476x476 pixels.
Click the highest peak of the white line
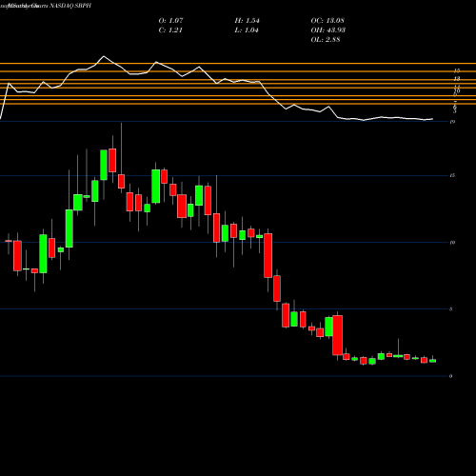point(104,56)
